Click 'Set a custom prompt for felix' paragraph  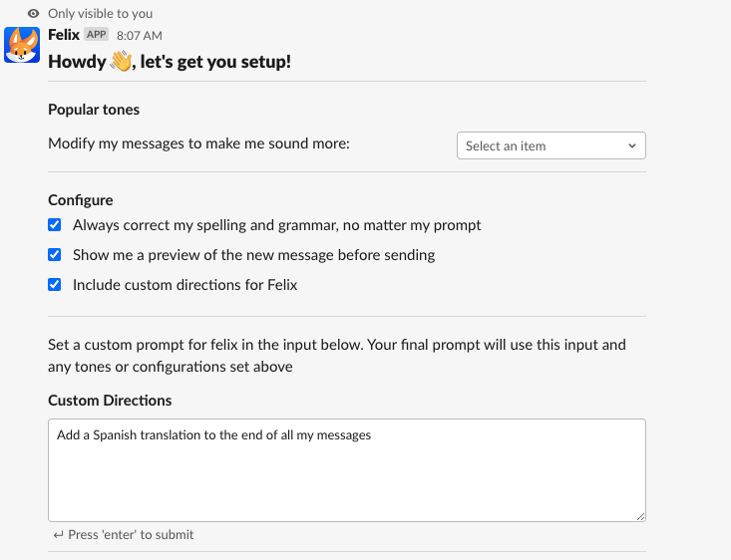click(x=337, y=356)
